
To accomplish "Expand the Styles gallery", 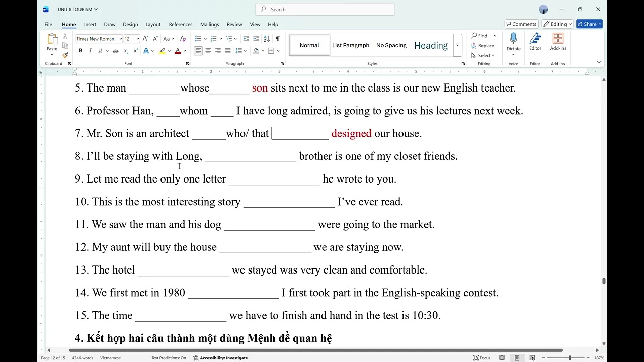I will click(457, 45).
